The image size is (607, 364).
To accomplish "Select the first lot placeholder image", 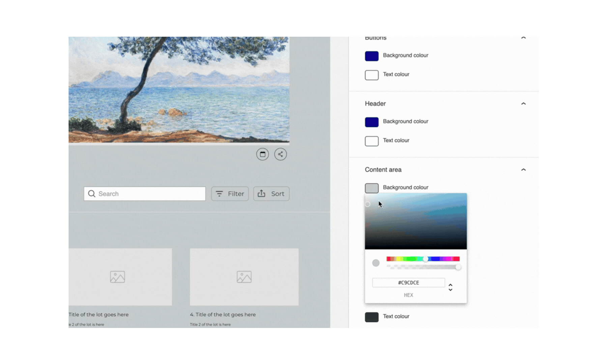I will (120, 277).
